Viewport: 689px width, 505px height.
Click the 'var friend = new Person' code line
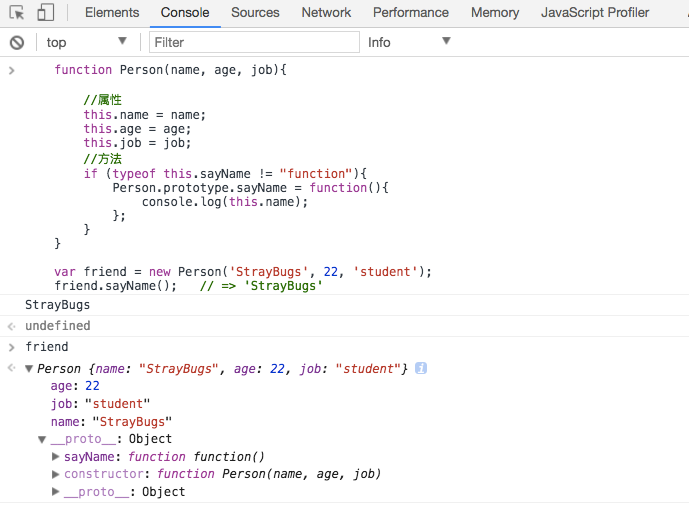point(243,272)
